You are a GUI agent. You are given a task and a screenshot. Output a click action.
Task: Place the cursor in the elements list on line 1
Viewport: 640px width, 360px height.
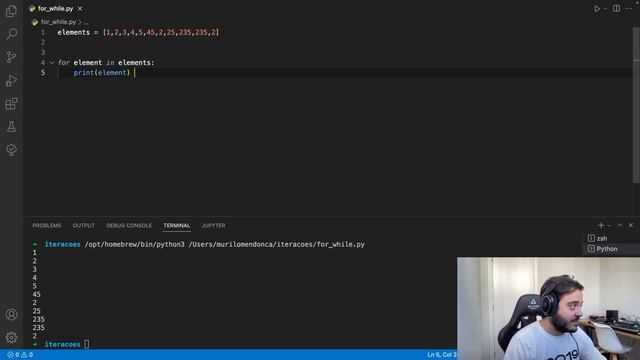[161, 32]
